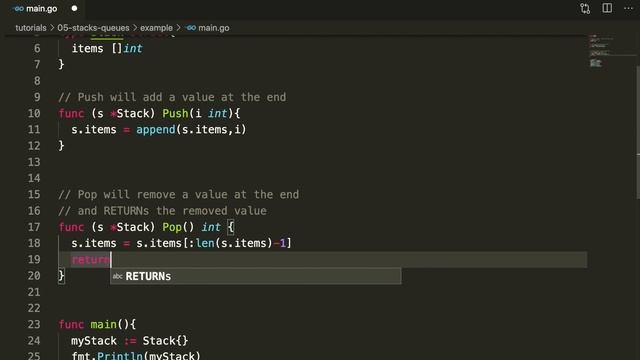
Task: Click the abc icon in the suggestion list
Action: pos(118,276)
